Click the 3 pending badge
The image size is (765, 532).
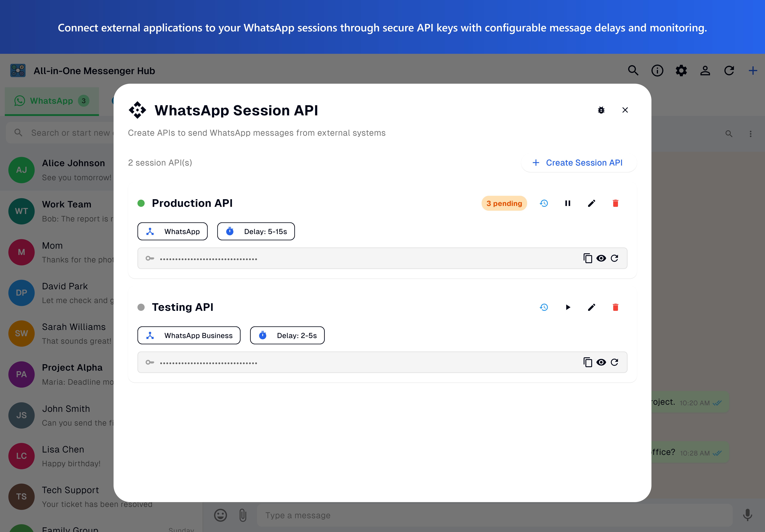(x=504, y=203)
